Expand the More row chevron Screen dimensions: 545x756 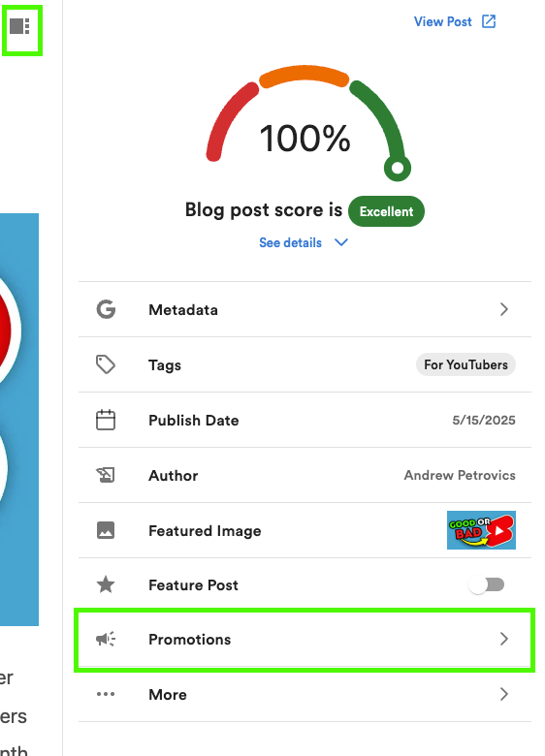click(x=504, y=694)
